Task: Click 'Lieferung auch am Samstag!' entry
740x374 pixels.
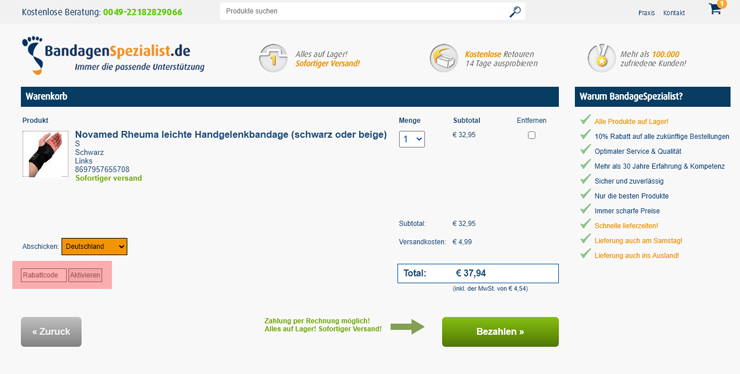Action: point(639,241)
